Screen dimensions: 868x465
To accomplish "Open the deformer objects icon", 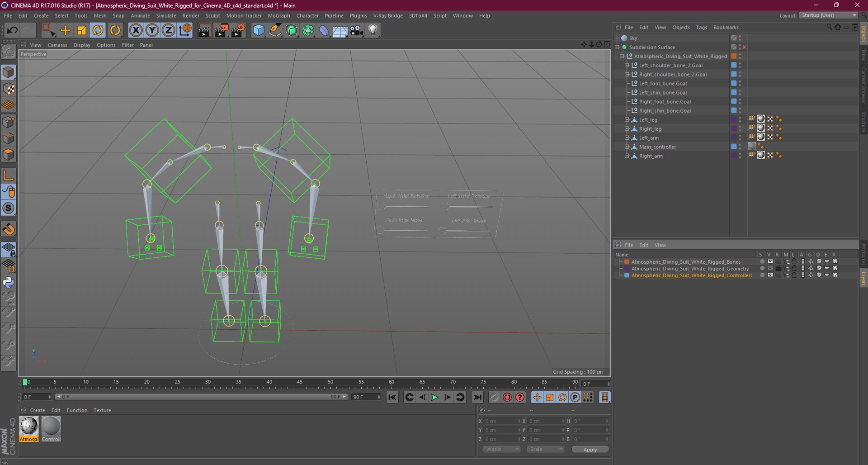I will click(x=324, y=30).
